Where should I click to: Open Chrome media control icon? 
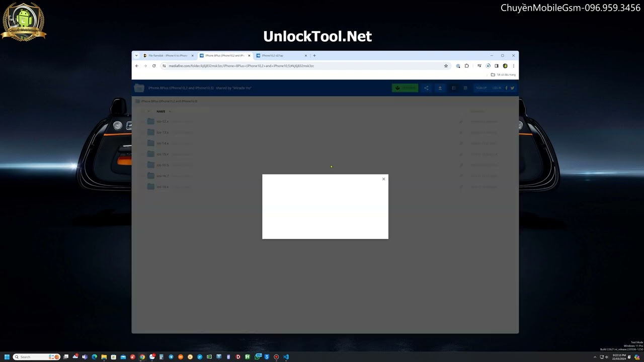click(x=479, y=66)
